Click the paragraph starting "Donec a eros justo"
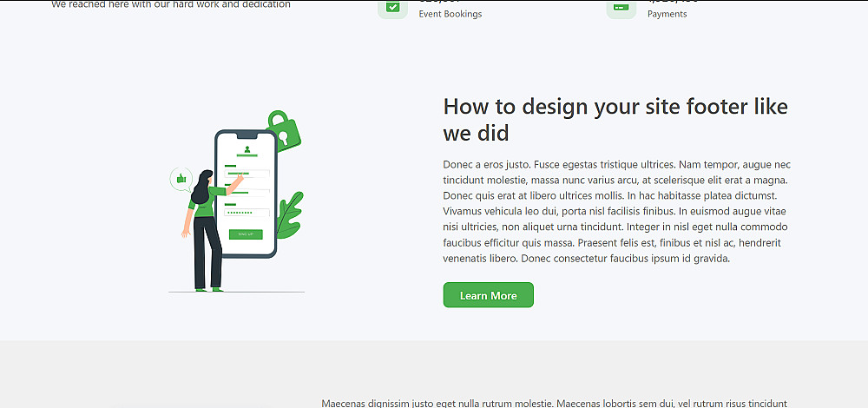Image resolution: width=868 pixels, height=408 pixels. (x=616, y=212)
